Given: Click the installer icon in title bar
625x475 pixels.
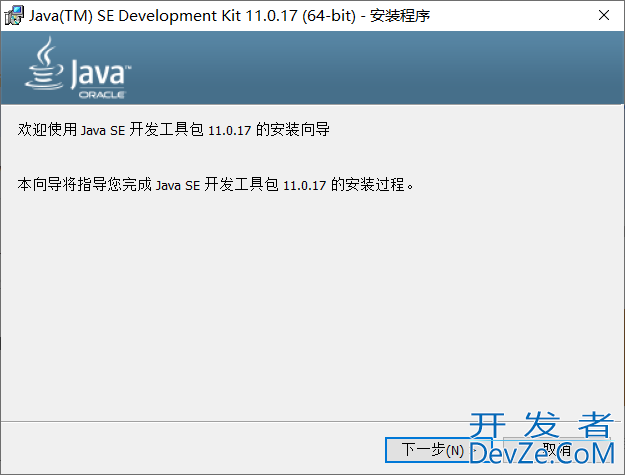Looking at the screenshot, I should tap(14, 16).
